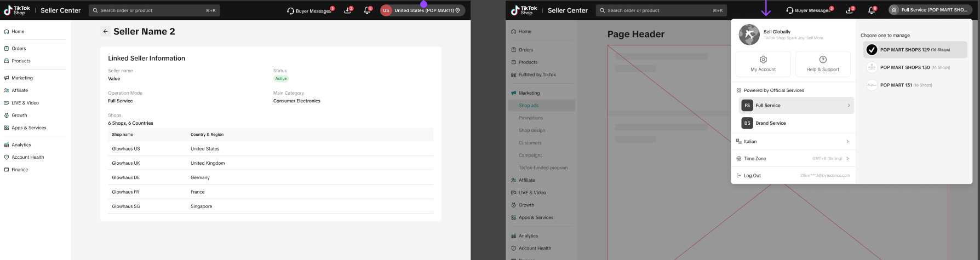Click the Sell Globally airplane globe avatar

point(749,34)
